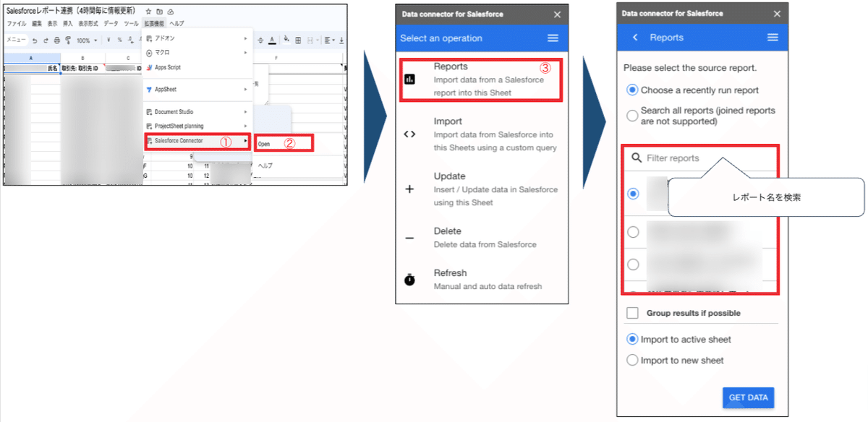Select Import to active sheet
The width and height of the screenshot is (868, 422).
[632, 339]
